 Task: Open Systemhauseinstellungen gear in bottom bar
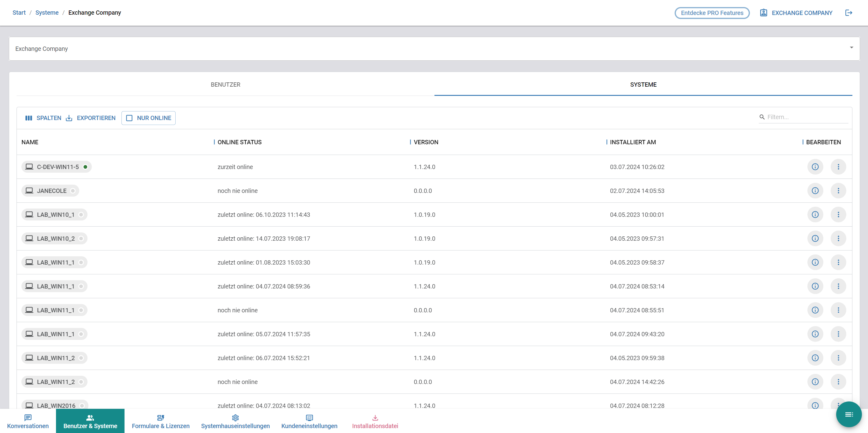[x=235, y=418]
